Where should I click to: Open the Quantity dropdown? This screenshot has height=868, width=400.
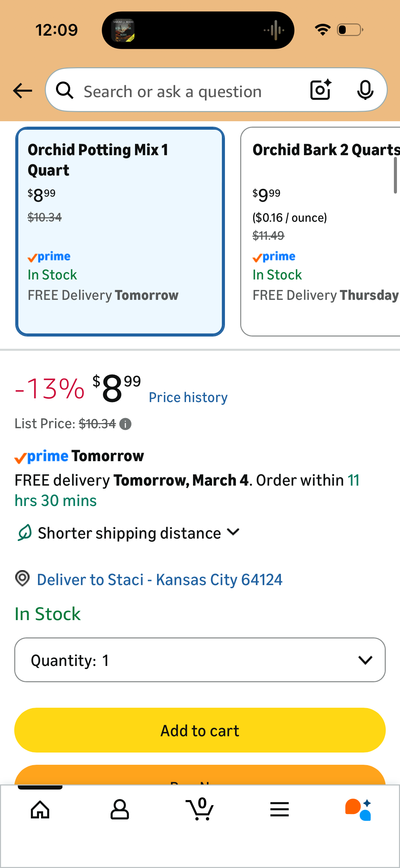coord(200,660)
